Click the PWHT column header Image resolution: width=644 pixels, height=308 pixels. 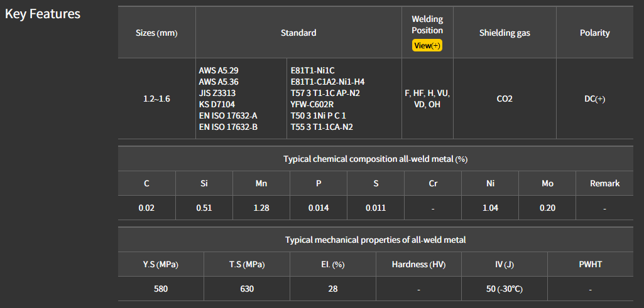point(590,264)
